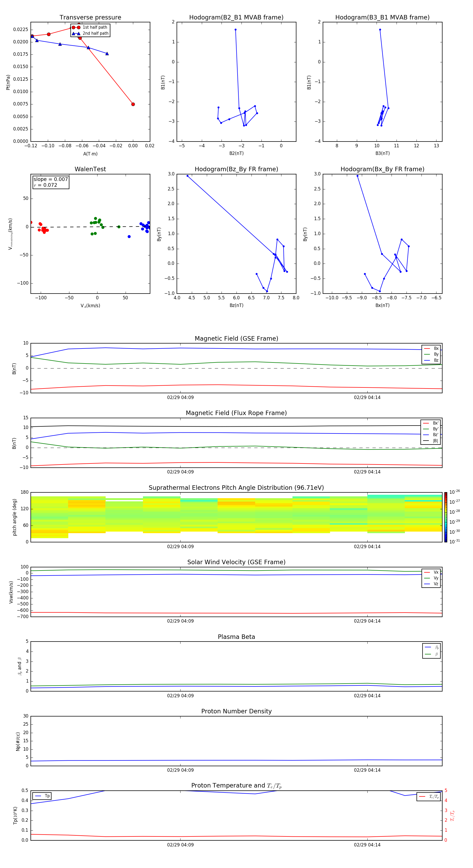Click the "Pt(nPa)" y-axis label
The width and height of the screenshot is (473, 868).
tap(8, 82)
